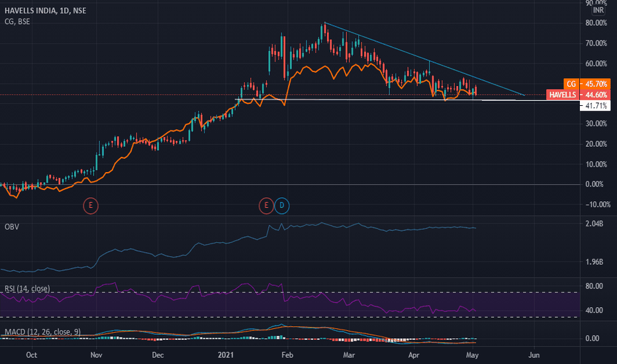
Task: Select the OBV indicator label
Action: pyautogui.click(x=12, y=226)
